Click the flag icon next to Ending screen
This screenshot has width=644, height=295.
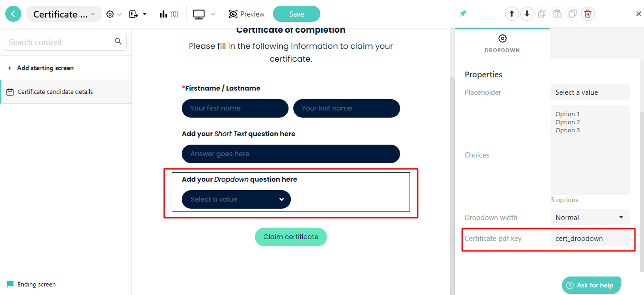coord(11,284)
